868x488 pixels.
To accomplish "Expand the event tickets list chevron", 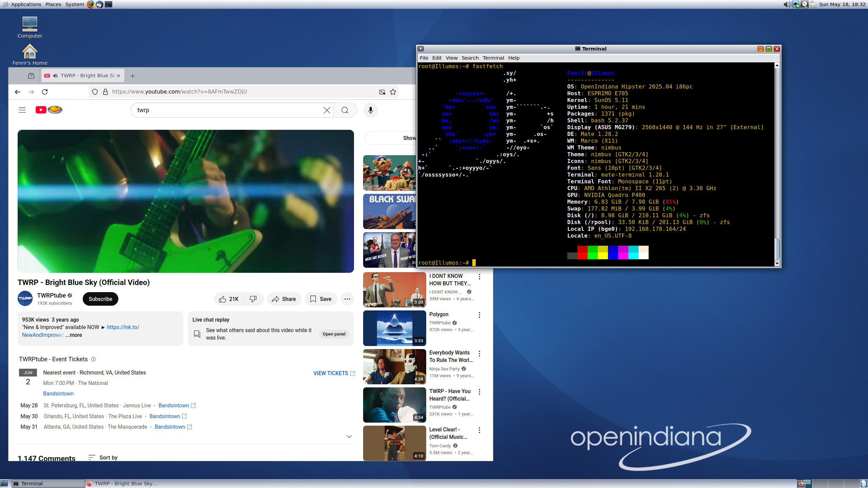I will point(349,436).
